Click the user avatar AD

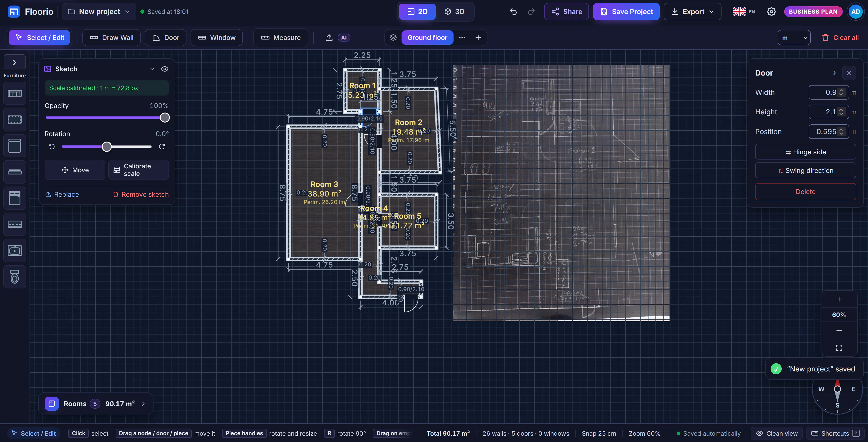tap(856, 12)
